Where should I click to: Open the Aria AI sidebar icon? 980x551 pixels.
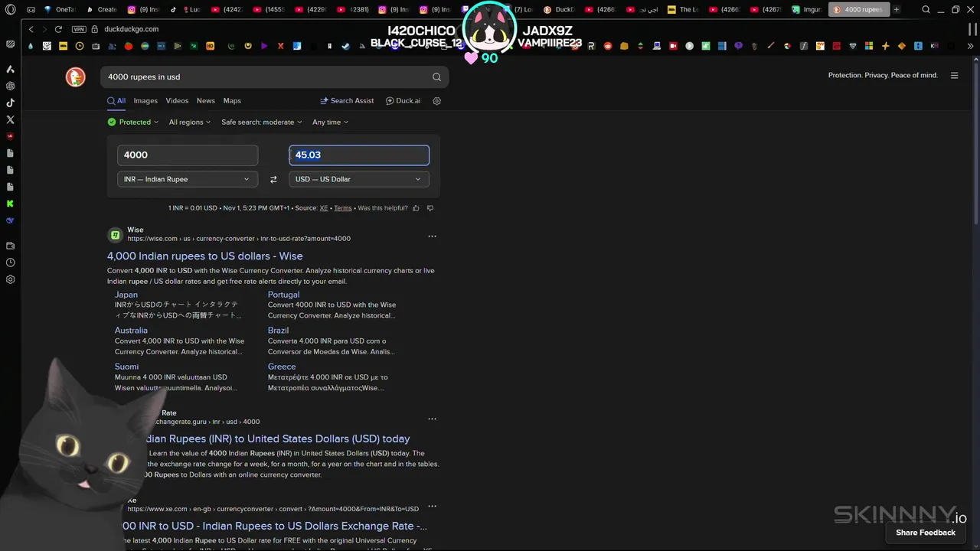point(11,70)
